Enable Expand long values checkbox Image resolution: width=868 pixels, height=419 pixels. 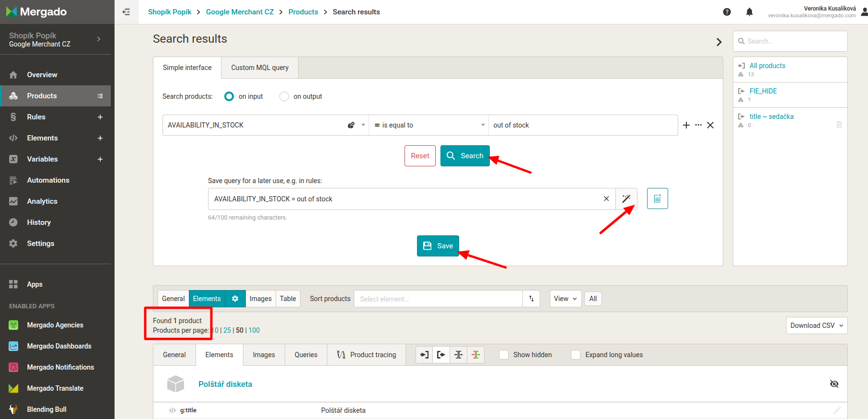[576, 355]
